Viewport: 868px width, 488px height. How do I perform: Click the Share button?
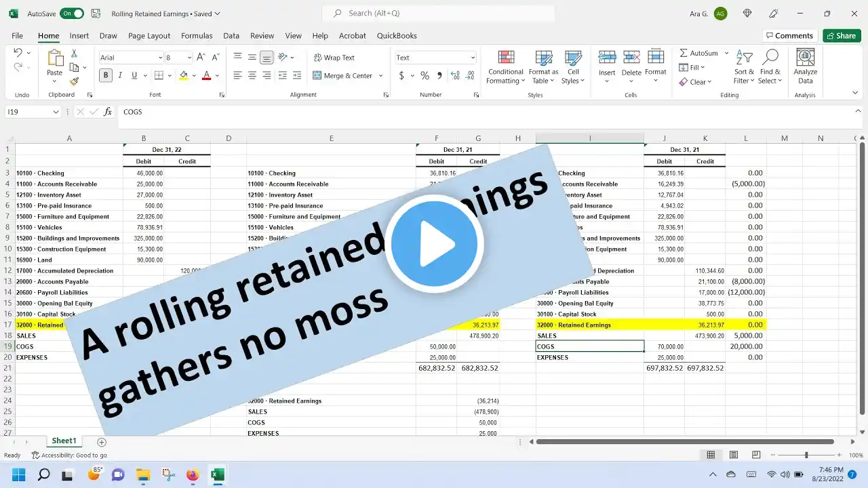[842, 36]
